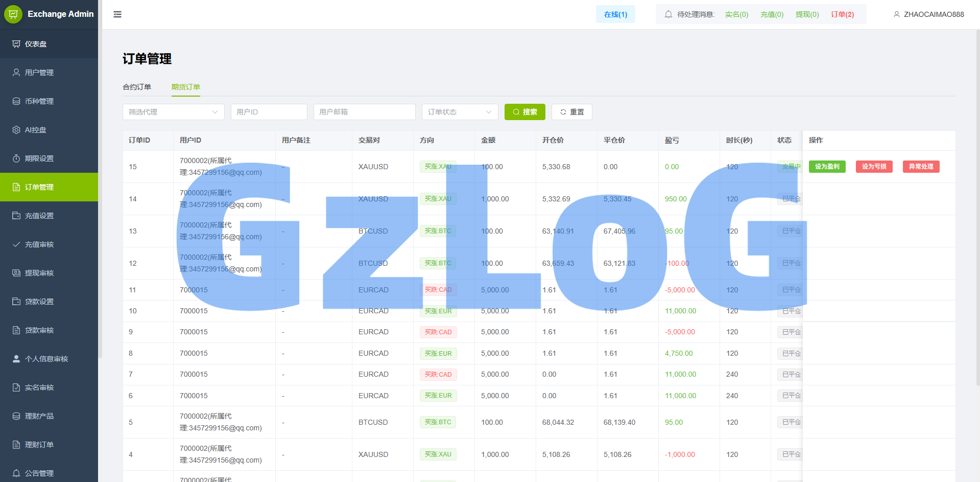
Task: Open 币种管理 in sidebar
Action: click(39, 101)
